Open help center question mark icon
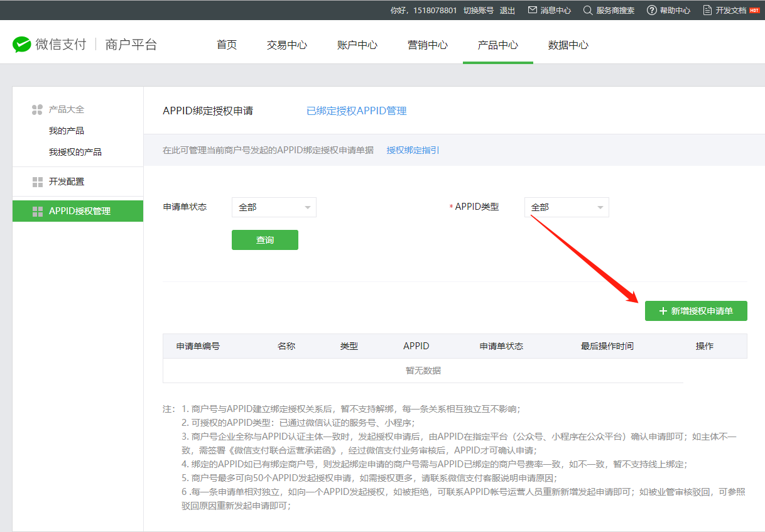The image size is (765, 532). tap(651, 10)
